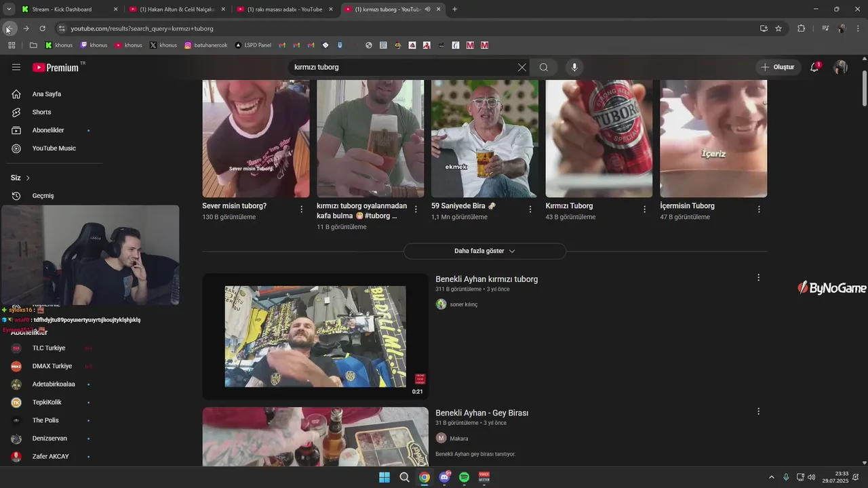Open Discord from the taskbar

[444, 477]
